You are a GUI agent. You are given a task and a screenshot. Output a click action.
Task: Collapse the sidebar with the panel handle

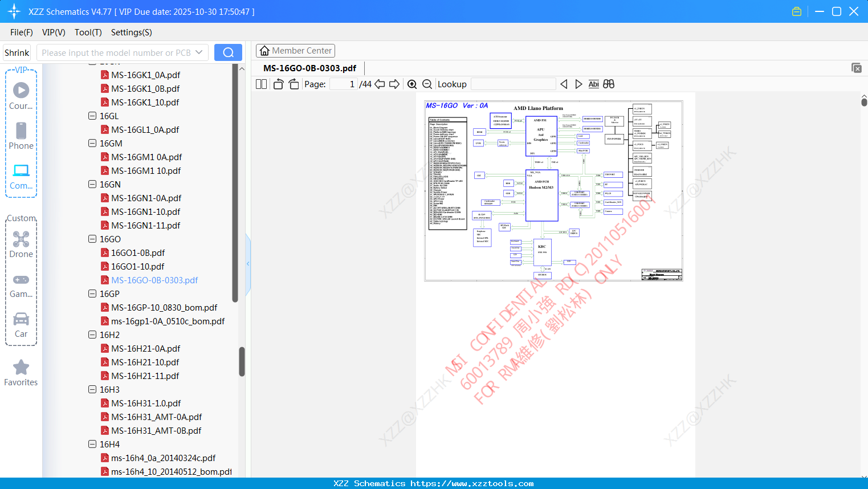(x=248, y=263)
